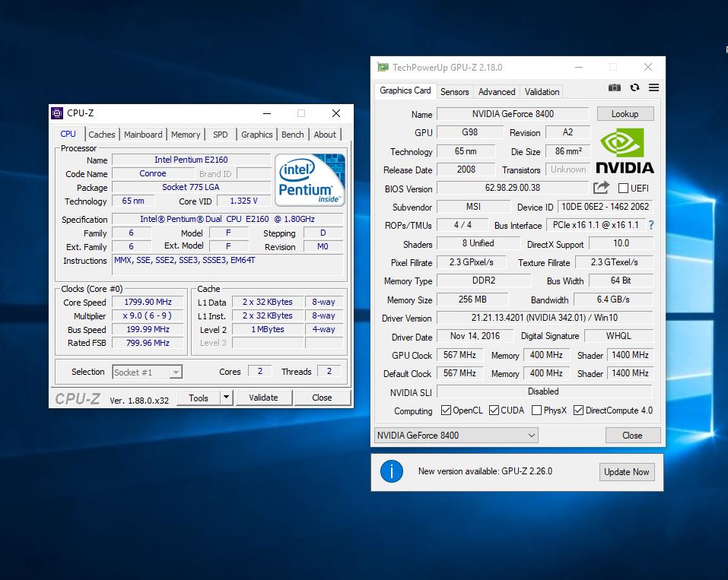Click the GPU Name field NVIDIA GeForce 8400
Viewport: 728px width, 580px height.
[513, 114]
